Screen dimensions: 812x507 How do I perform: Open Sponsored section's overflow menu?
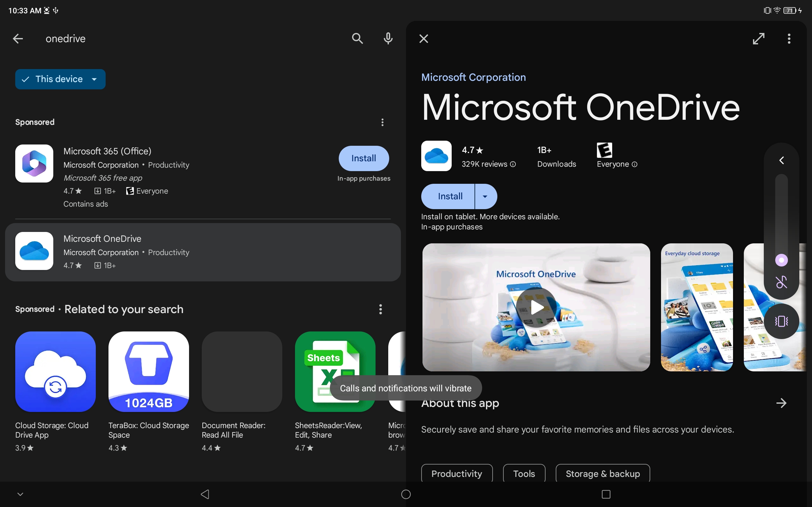[x=382, y=122]
